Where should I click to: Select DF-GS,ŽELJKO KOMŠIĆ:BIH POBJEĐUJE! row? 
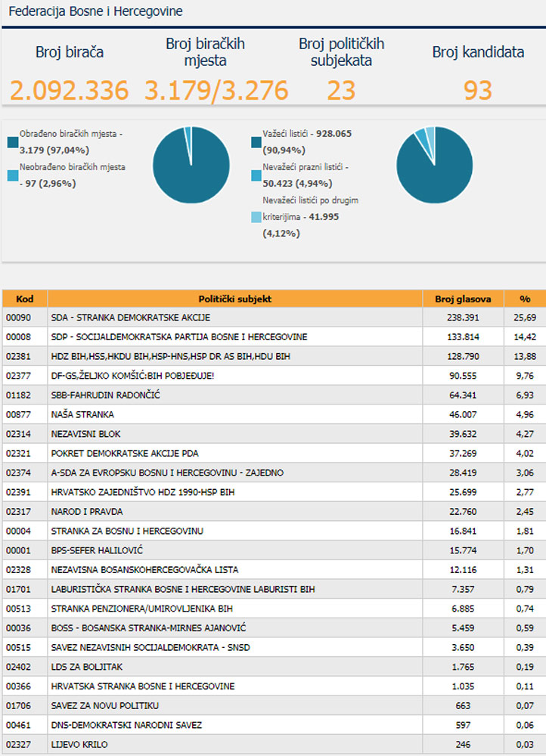pyautogui.click(x=274, y=376)
